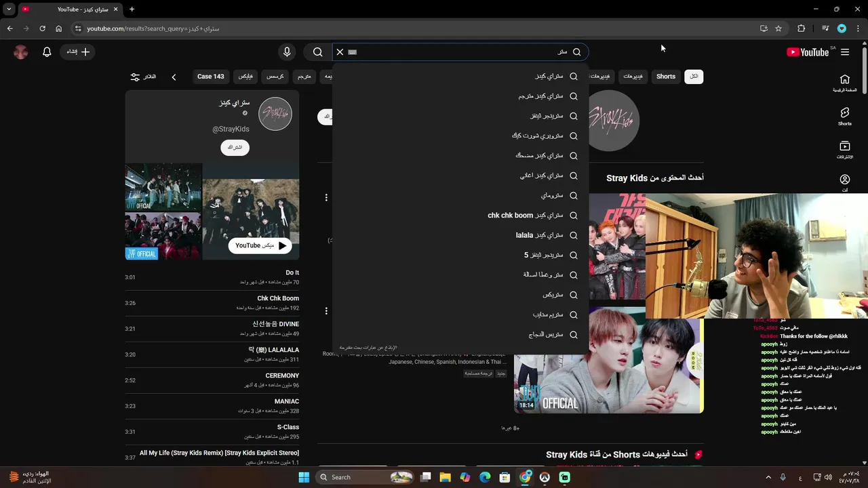Choose the ستريكس suggestion
The image size is (868, 488).
point(460,295)
